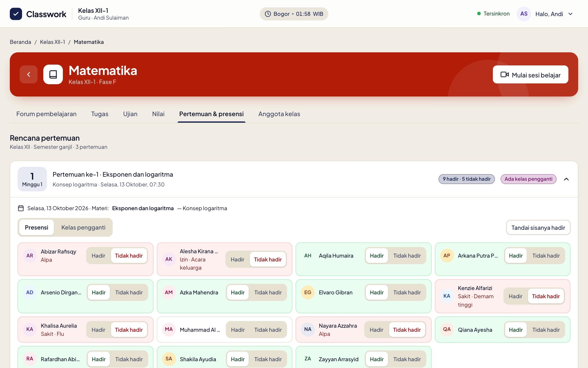The width and height of the screenshot is (588, 368).
Task: Click the calendar icon before Selasa, 13 Oktober 2026
Action: (21, 208)
